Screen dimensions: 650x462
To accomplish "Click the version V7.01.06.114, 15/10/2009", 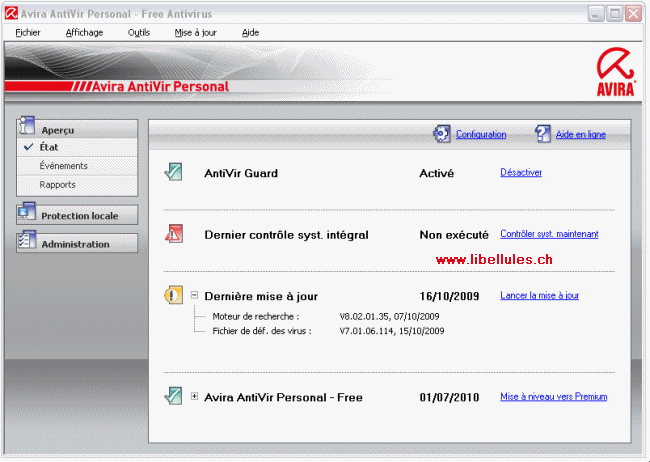I will 392,331.
